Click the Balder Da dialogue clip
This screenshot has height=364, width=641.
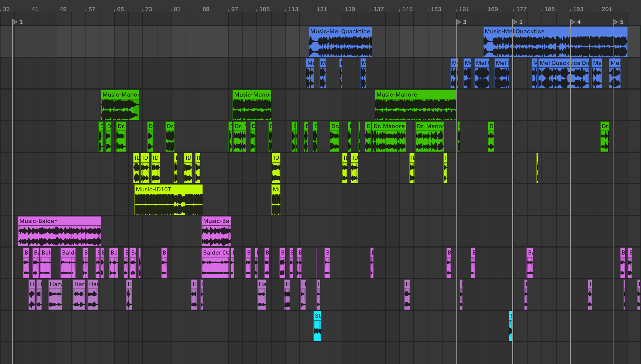coord(216,253)
